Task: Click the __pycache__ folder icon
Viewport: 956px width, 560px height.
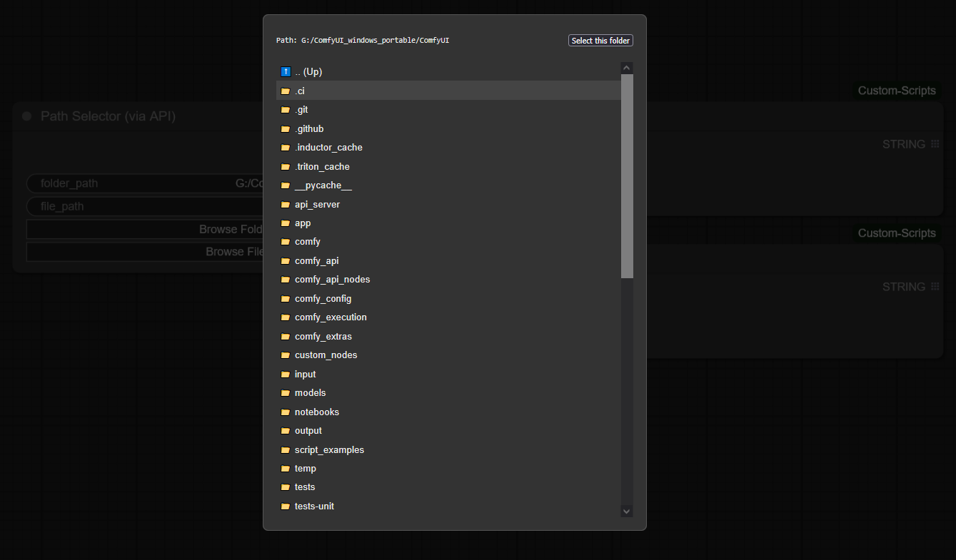Action: tap(286, 185)
